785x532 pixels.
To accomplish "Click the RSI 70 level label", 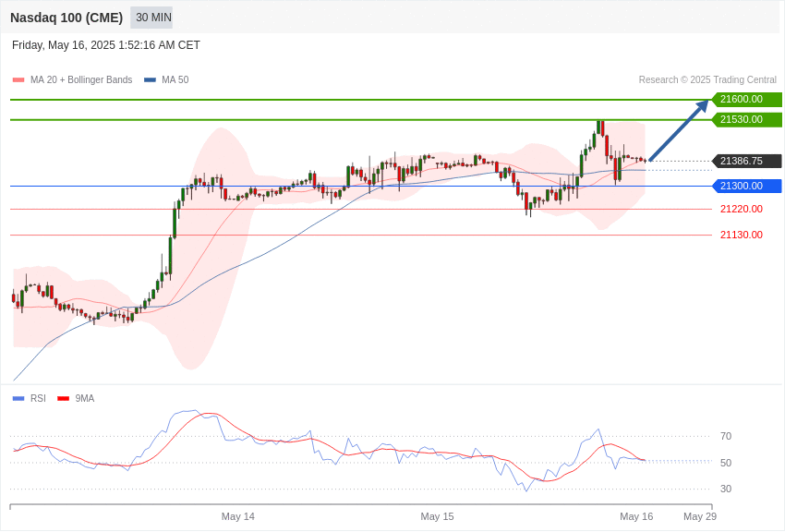I will [x=726, y=437].
